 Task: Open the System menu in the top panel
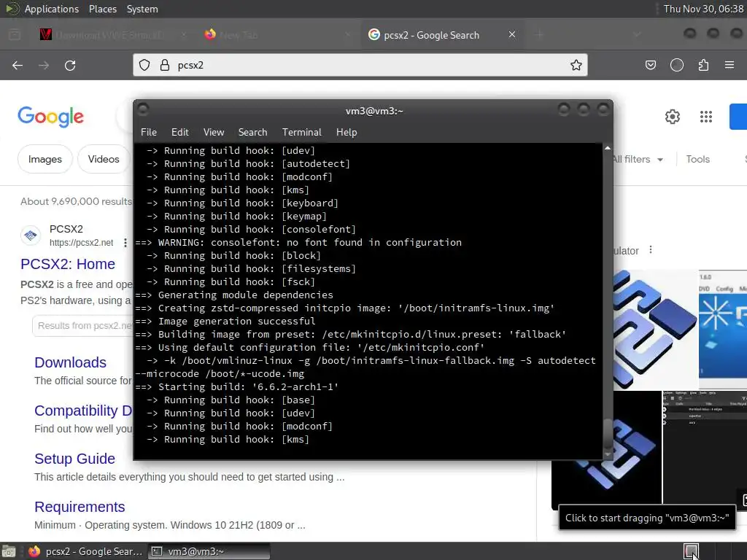(142, 9)
